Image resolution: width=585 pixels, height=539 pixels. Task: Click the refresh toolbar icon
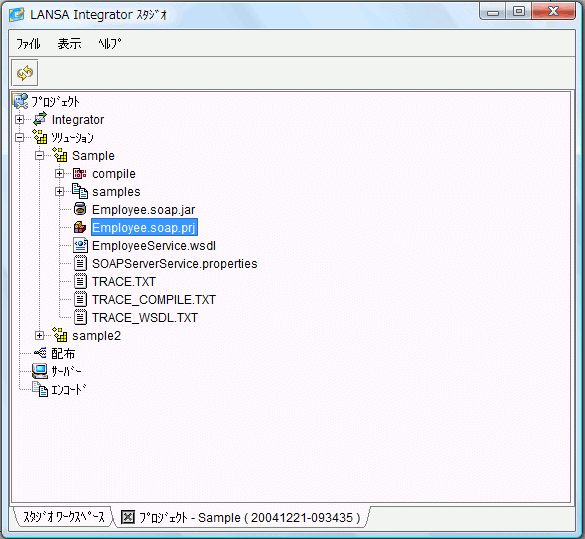pyautogui.click(x=25, y=73)
